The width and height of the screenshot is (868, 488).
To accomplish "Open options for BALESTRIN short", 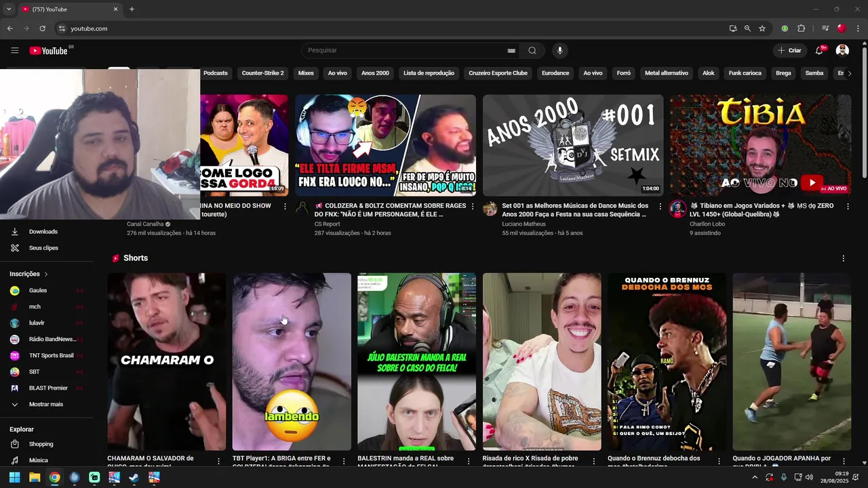I will point(469,461).
